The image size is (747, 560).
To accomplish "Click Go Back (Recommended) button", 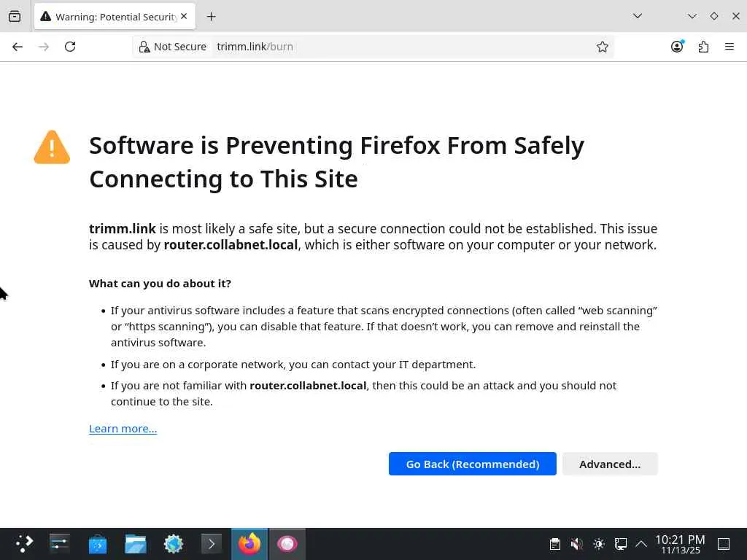I will coord(472,464).
